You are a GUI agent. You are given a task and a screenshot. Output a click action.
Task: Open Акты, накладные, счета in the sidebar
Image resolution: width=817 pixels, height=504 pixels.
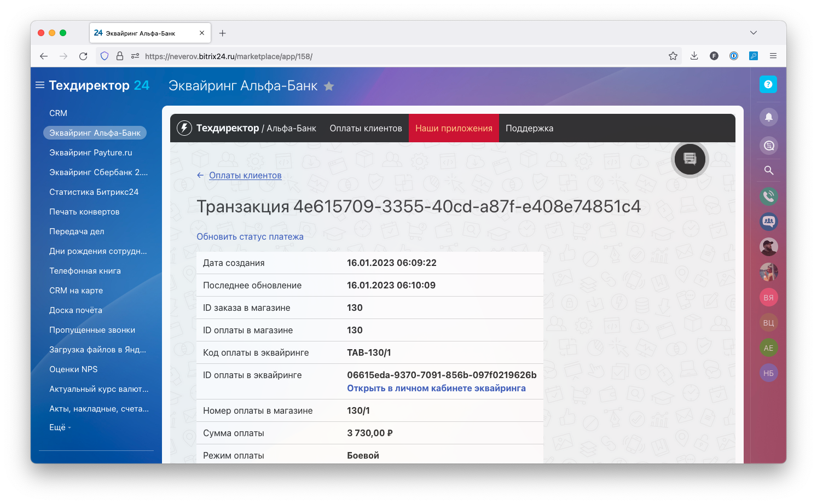tap(99, 409)
